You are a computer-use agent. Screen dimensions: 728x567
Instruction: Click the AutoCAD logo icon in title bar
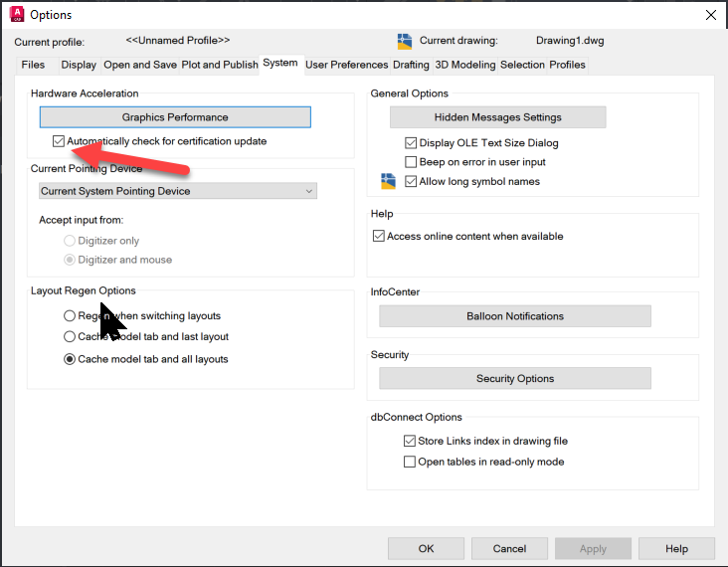pyautogui.click(x=17, y=14)
